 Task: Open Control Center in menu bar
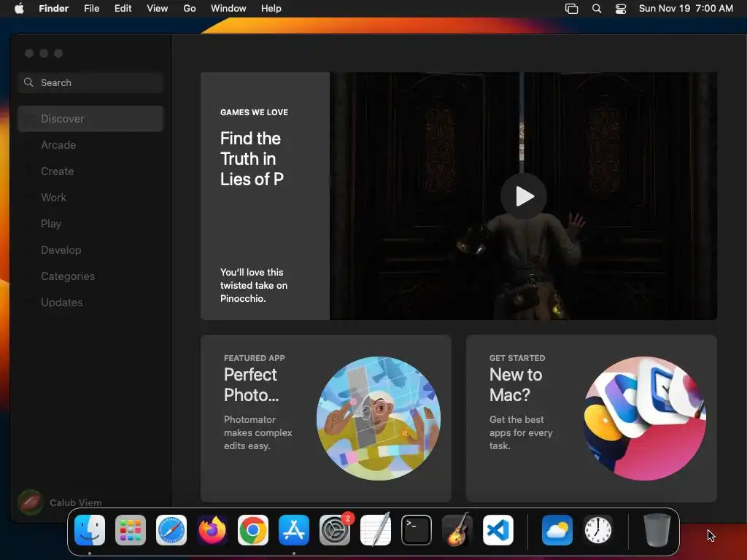[621, 9]
